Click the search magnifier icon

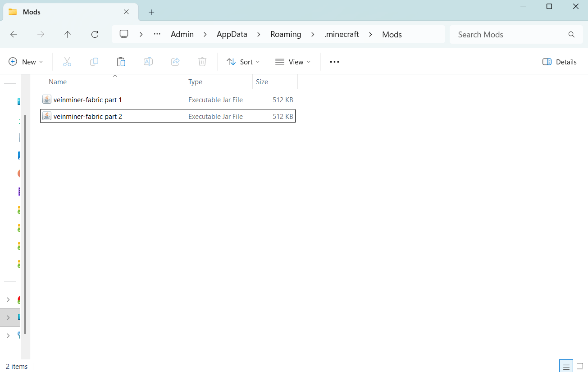[571, 34]
